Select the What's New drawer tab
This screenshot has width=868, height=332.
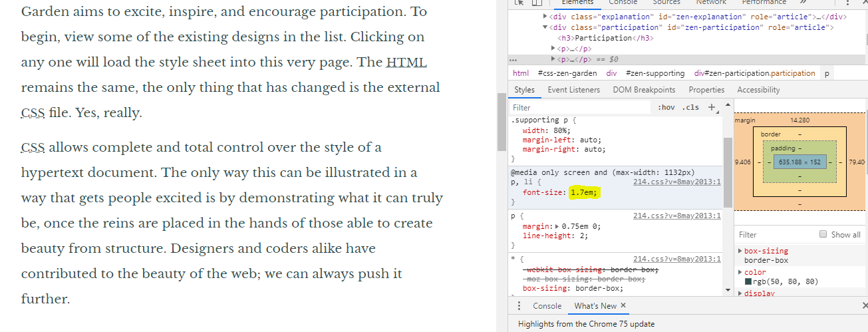point(595,306)
